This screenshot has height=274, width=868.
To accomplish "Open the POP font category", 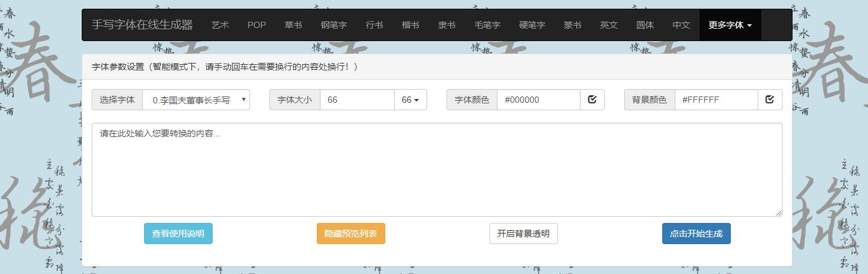I will click(x=256, y=25).
